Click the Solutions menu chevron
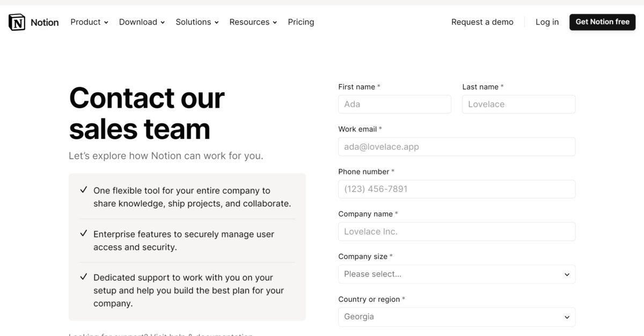The height and width of the screenshot is (336, 644). coord(216,23)
